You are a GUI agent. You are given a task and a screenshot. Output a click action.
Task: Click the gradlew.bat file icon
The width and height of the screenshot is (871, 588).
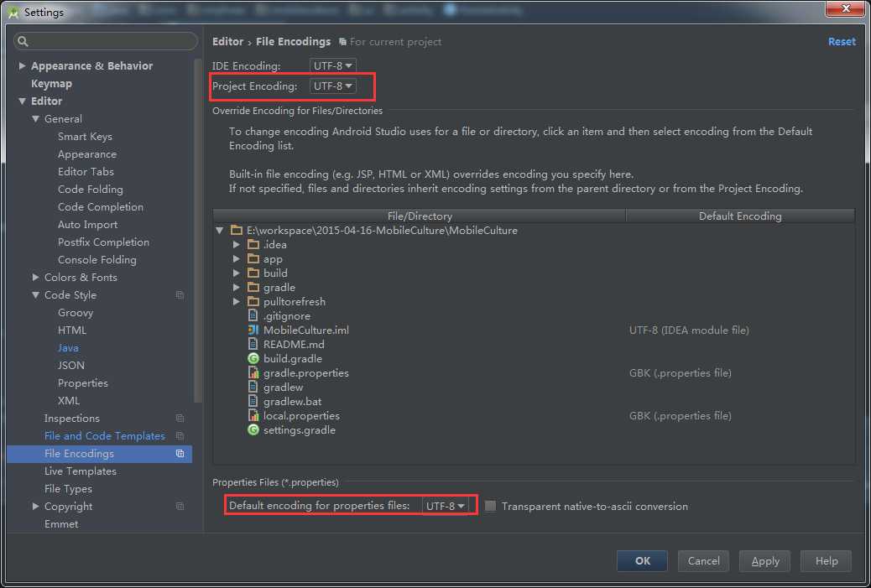coord(253,402)
